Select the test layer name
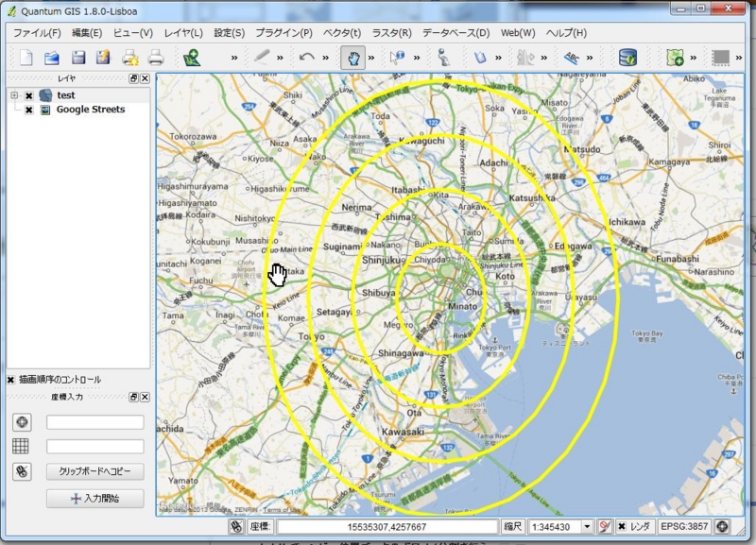The image size is (756, 545). (66, 95)
